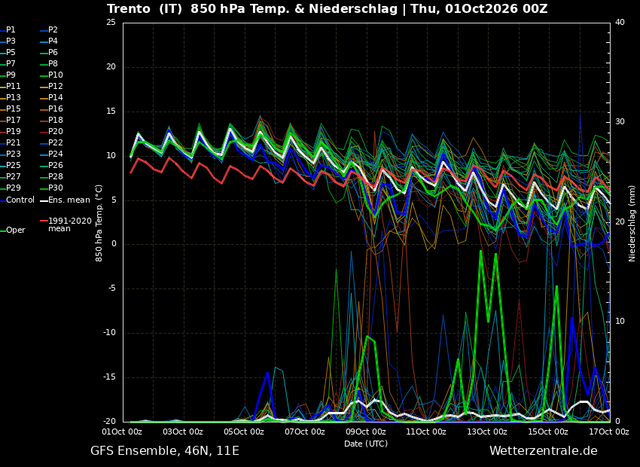The image size is (640, 467).
Task: Click the P26 legend label
Action: click(56, 165)
